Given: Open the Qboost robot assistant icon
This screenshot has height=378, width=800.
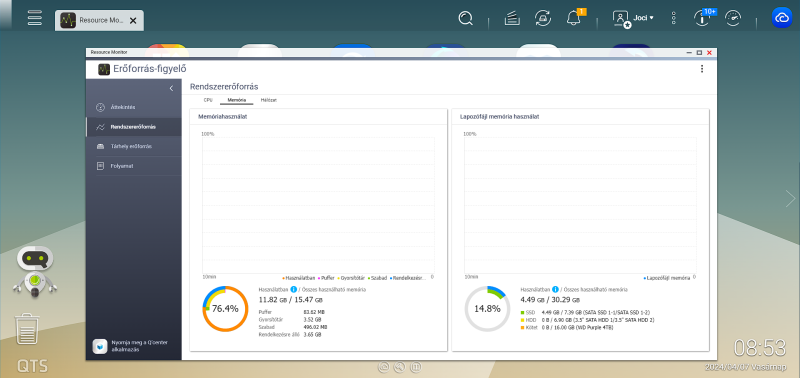Looking at the screenshot, I should (x=35, y=271).
